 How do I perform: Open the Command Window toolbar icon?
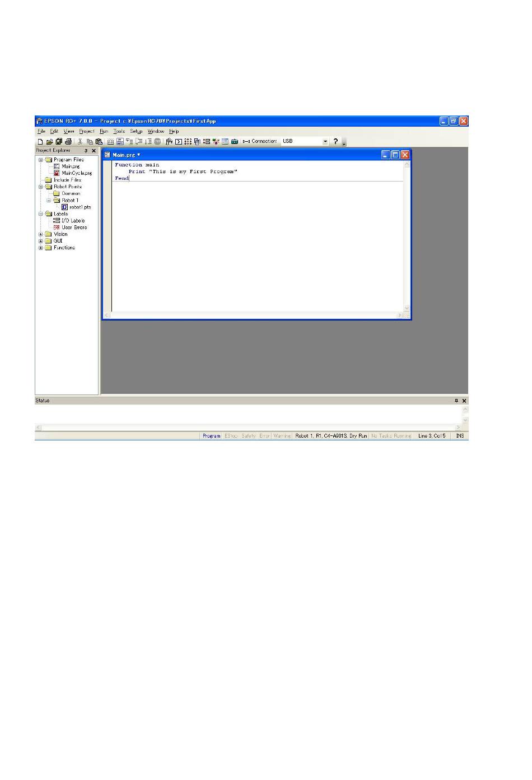[179, 142]
